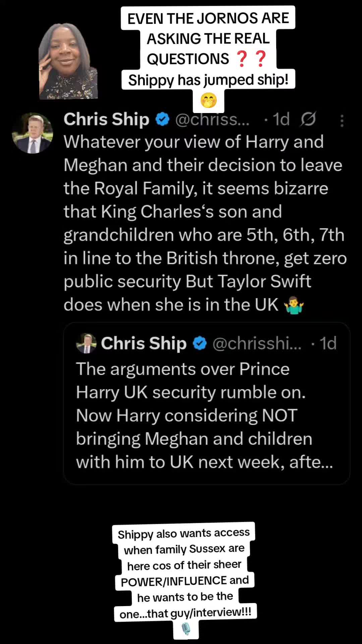Tap the slashed circle icon beside 1d
Screen dimensions: 362x644
[308, 119]
